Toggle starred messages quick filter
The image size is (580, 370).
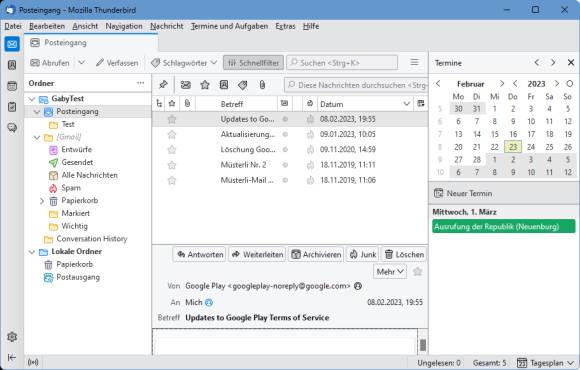click(205, 85)
